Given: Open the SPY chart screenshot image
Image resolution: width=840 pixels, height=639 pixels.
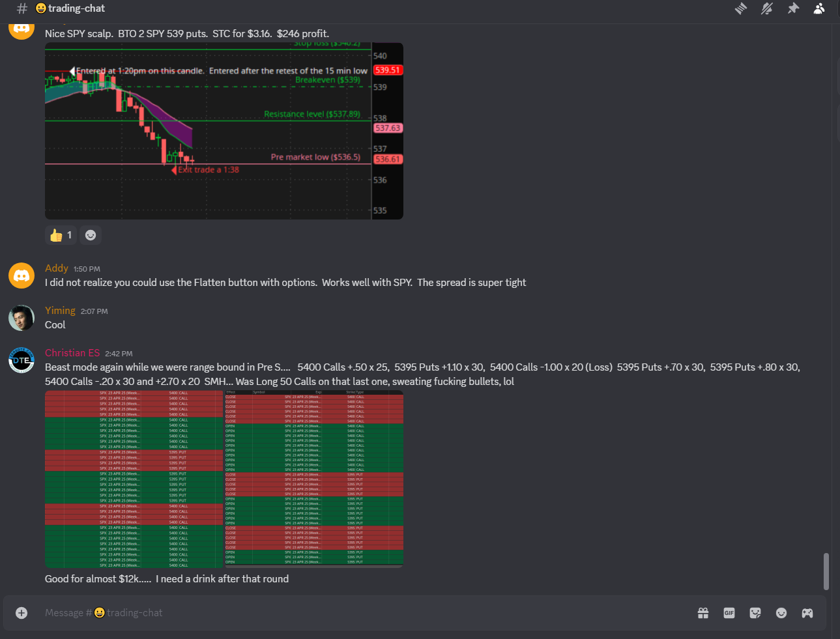Looking at the screenshot, I should 224,131.
